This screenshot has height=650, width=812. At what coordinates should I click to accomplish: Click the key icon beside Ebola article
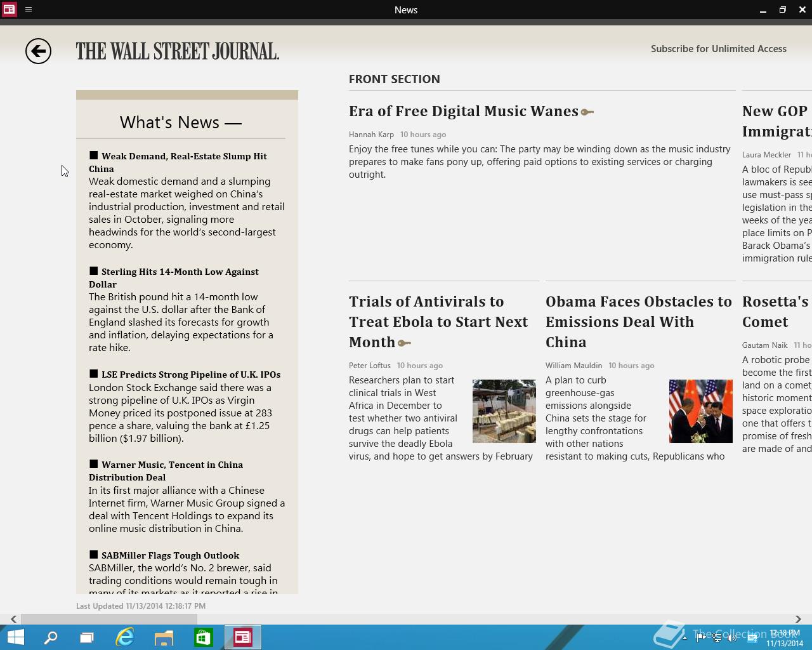(x=404, y=343)
